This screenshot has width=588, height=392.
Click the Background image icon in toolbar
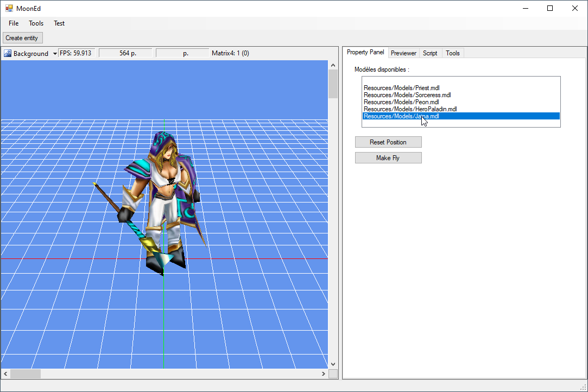(x=8, y=53)
